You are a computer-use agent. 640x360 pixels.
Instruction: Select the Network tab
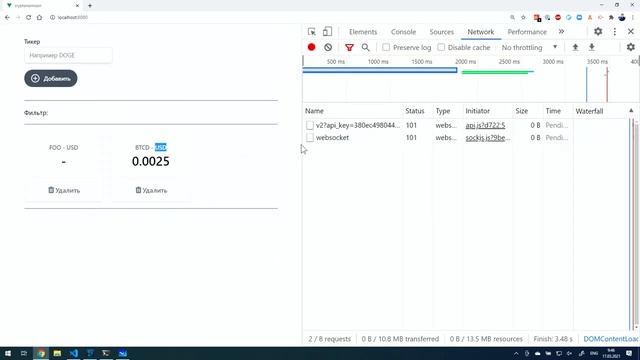click(x=481, y=32)
